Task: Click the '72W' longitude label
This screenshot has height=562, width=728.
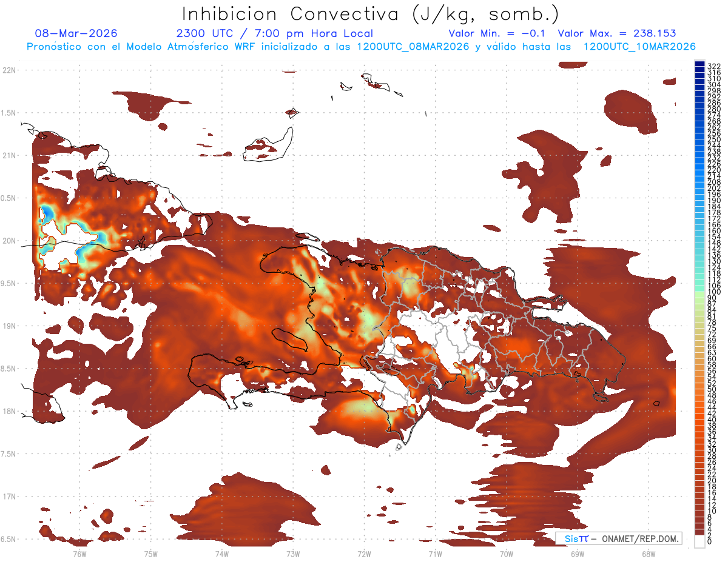Action: pyautogui.click(x=364, y=554)
